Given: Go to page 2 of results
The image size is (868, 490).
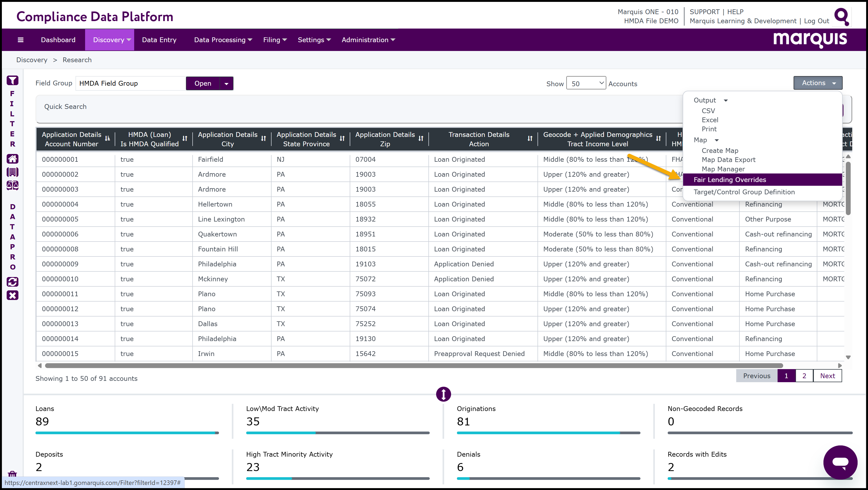Looking at the screenshot, I should pyautogui.click(x=804, y=376).
